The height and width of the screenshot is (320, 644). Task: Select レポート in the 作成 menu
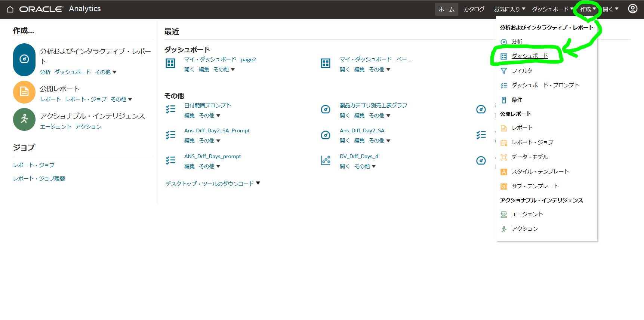click(x=522, y=128)
